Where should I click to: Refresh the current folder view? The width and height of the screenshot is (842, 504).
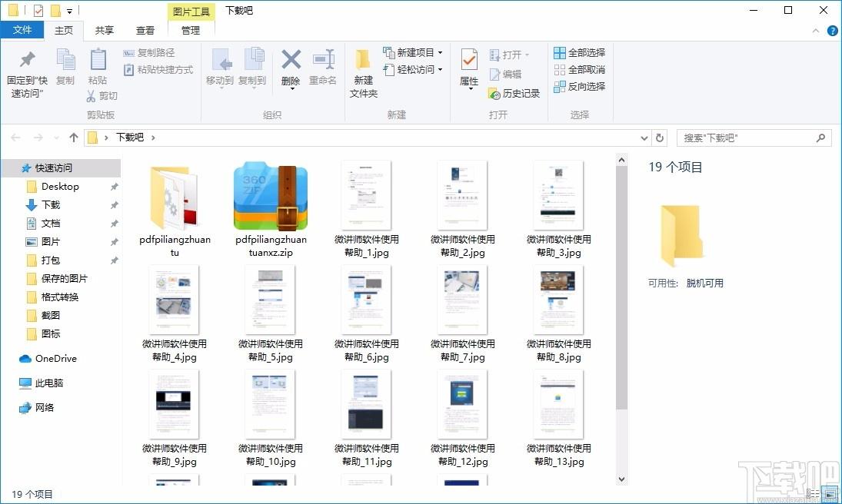tap(660, 138)
